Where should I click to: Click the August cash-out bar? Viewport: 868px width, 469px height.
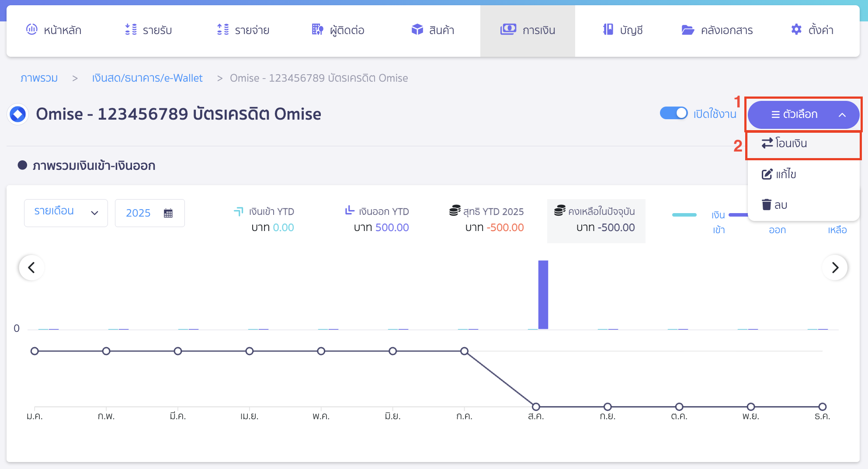pos(543,295)
